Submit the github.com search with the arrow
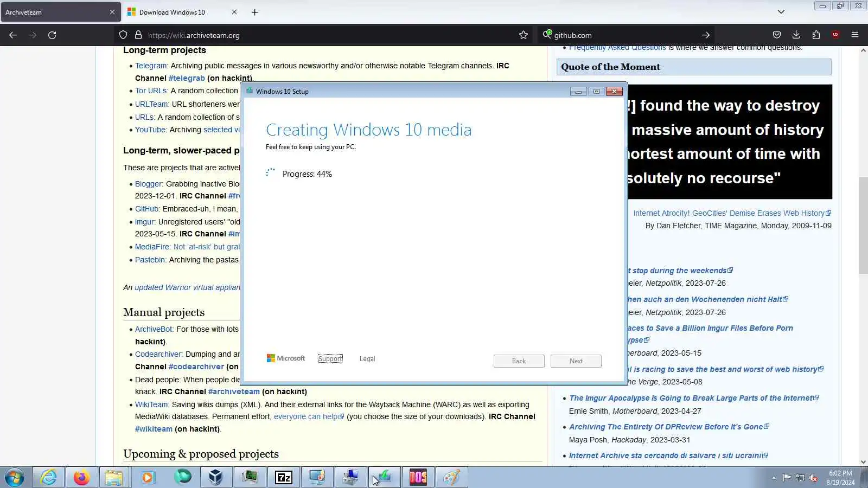868x488 pixels. click(706, 35)
